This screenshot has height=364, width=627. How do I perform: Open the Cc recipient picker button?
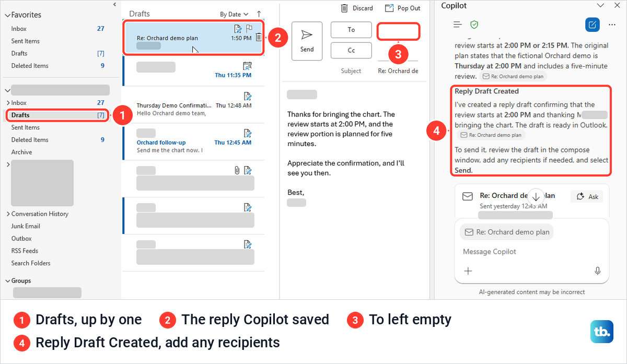click(x=351, y=51)
